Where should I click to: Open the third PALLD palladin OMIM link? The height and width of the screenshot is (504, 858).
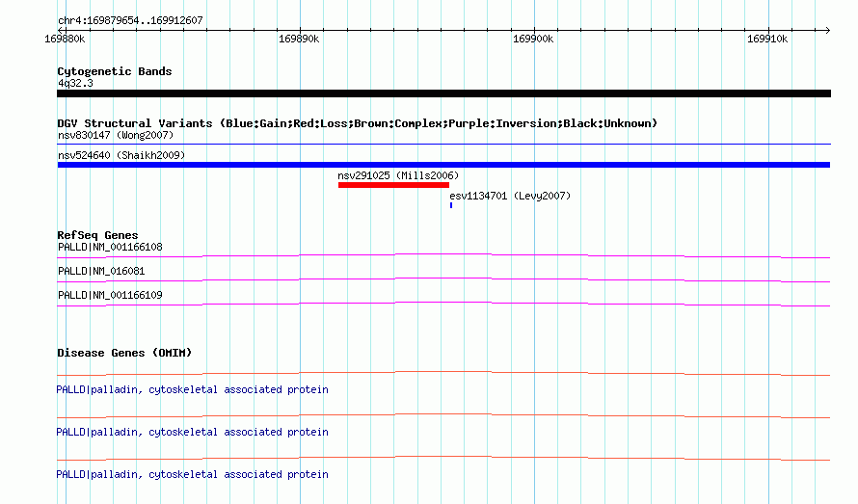click(192, 474)
